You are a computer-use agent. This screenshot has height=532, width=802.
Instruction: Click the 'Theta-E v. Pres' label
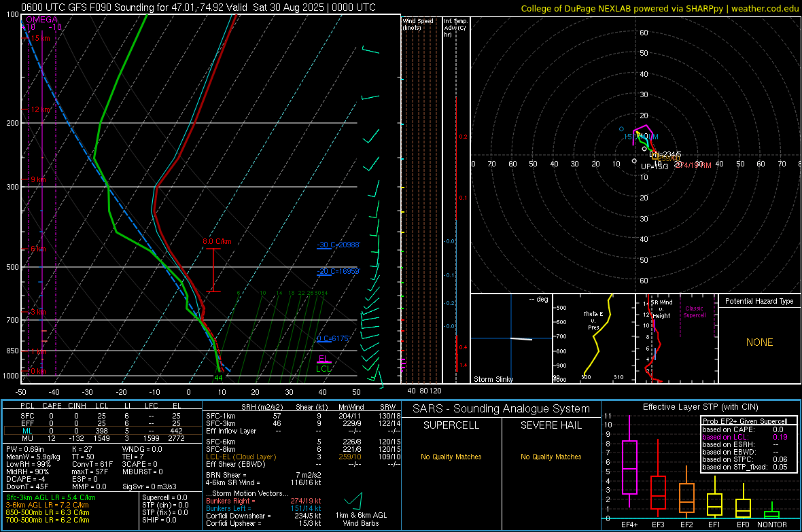593,320
